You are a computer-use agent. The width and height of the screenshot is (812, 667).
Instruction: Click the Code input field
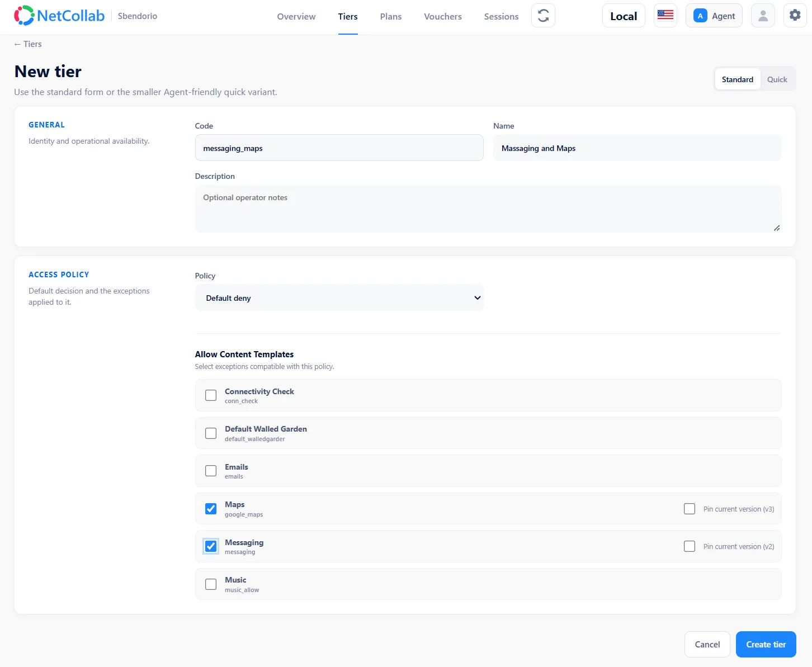point(339,148)
